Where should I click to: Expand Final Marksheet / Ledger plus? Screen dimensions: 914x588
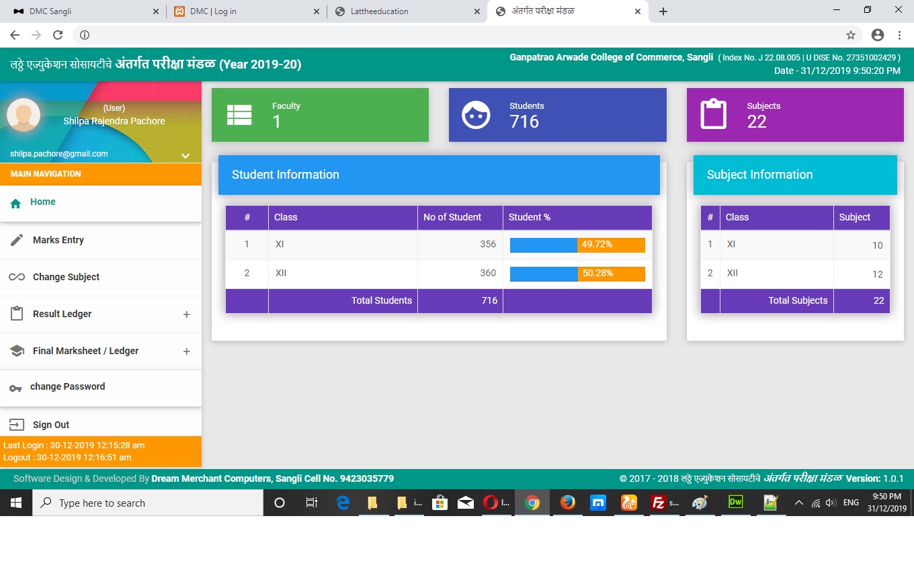point(186,351)
